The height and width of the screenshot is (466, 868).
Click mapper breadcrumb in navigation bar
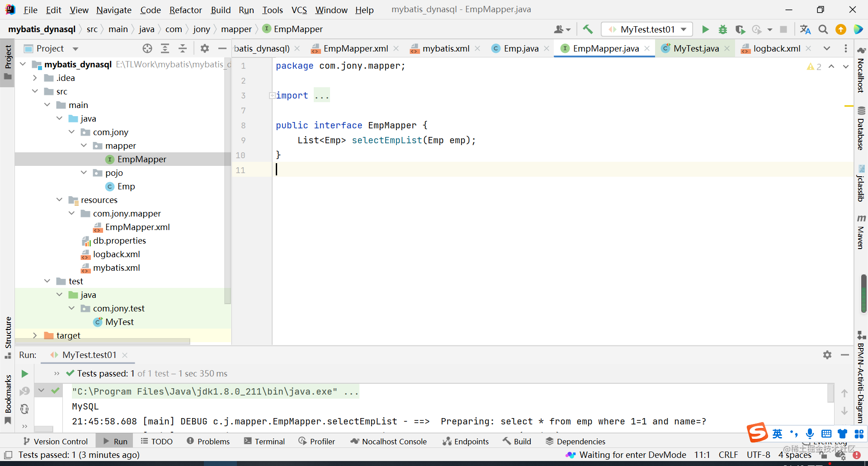(x=236, y=29)
